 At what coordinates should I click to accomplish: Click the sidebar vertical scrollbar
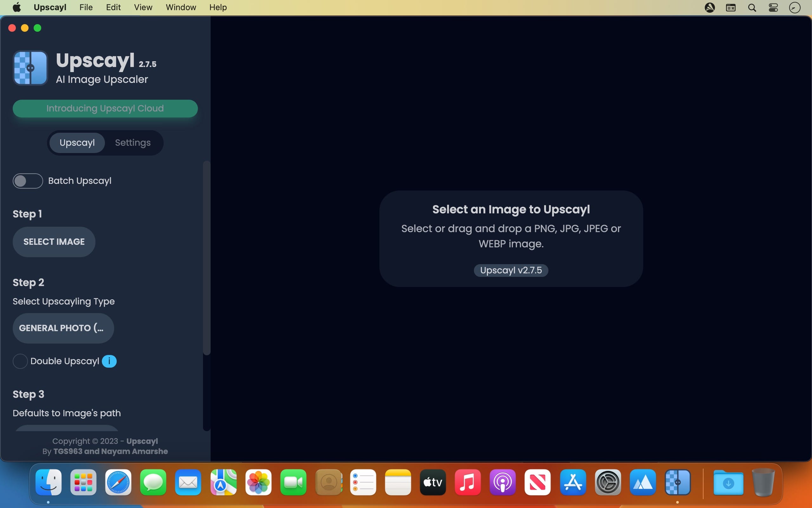207,258
